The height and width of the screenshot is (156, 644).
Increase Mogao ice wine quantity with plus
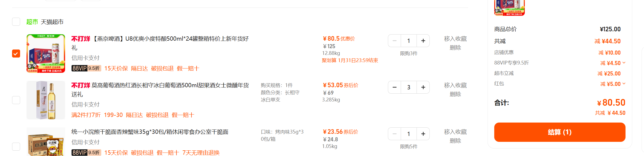423,87
